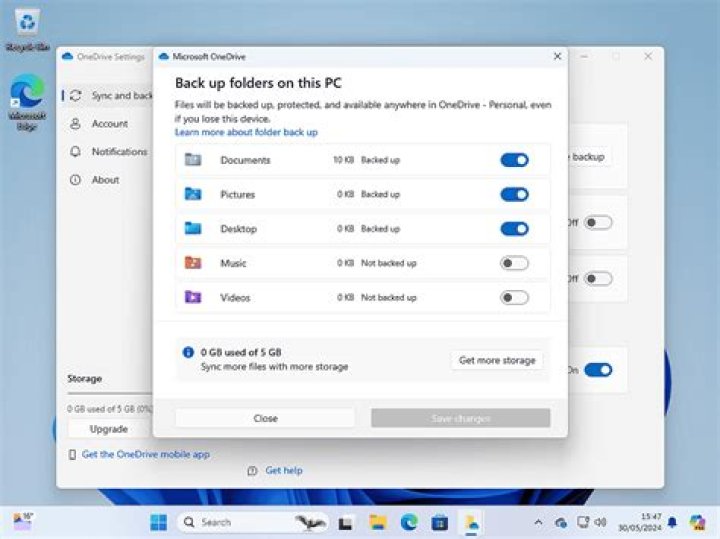The image size is (720, 539).
Task: Click the taskbar Search box
Action: (x=253, y=522)
